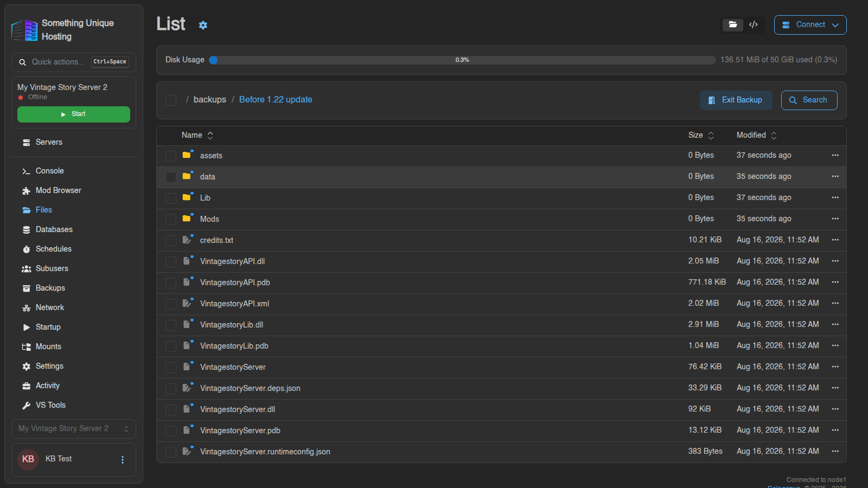This screenshot has height=488, width=868.
Task: Select the Mods folder checkbox
Action: (x=171, y=220)
